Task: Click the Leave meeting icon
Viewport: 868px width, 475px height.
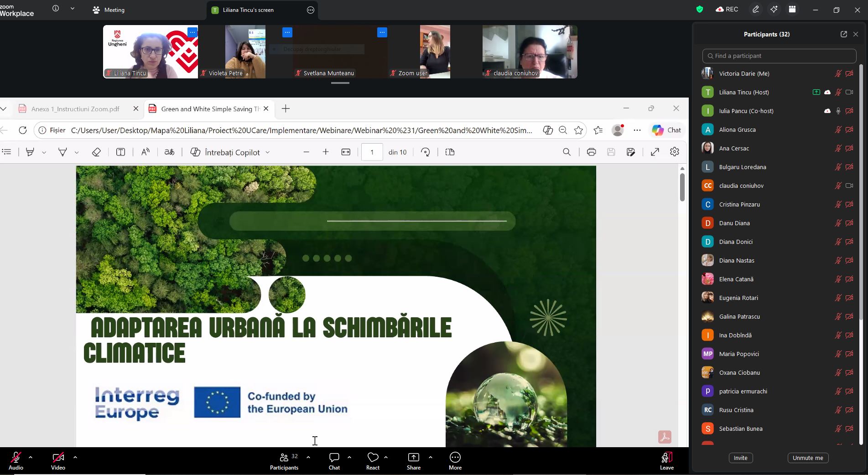Action: pos(666,458)
